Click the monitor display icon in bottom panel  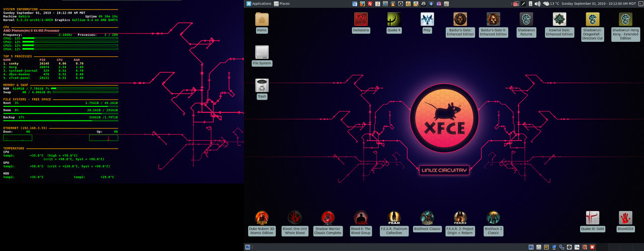[x=554, y=247]
